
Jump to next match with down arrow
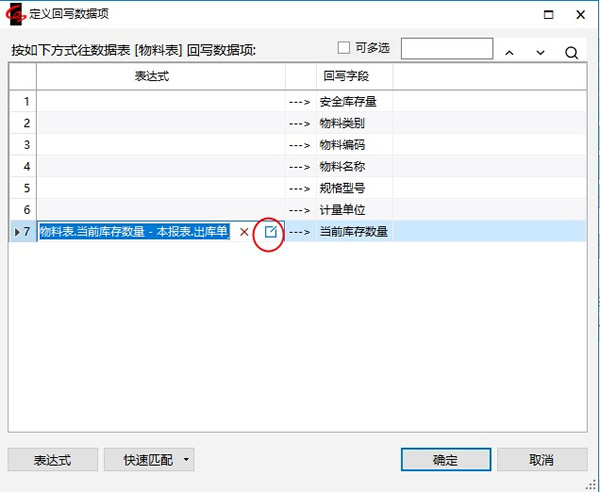pos(541,52)
